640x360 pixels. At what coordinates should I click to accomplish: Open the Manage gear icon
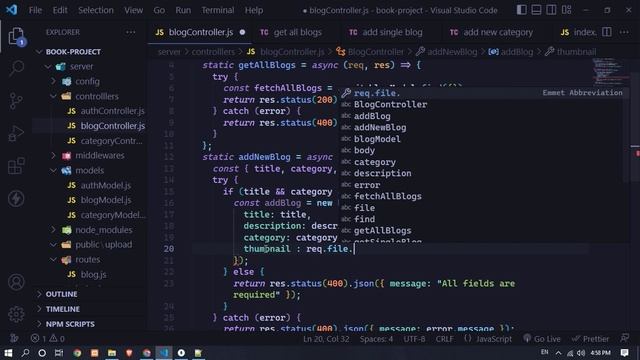tap(16, 314)
